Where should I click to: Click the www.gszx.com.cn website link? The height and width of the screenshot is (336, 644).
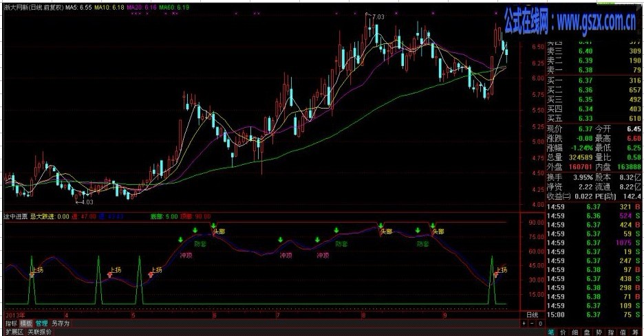click(x=597, y=22)
